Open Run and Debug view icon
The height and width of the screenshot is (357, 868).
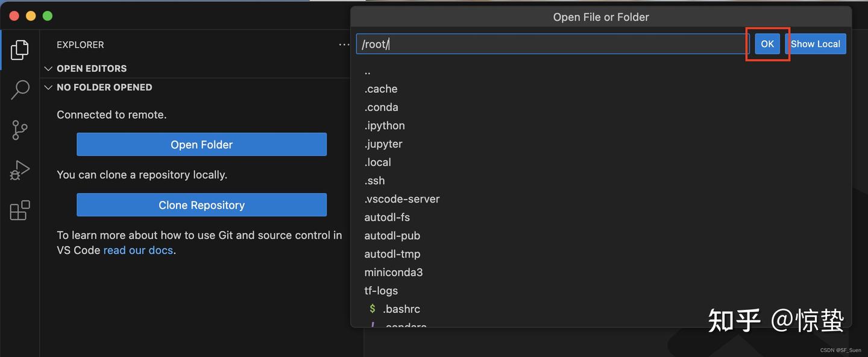pyautogui.click(x=20, y=171)
